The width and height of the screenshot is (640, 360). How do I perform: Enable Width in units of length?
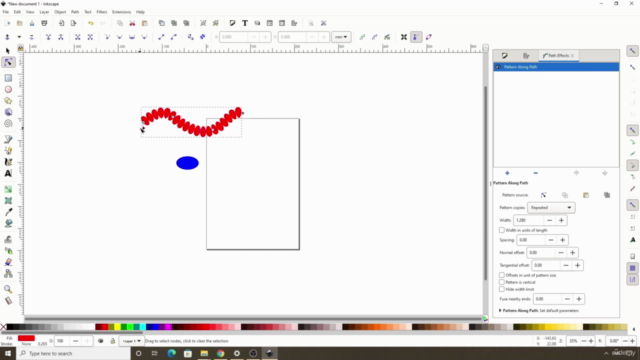click(502, 230)
